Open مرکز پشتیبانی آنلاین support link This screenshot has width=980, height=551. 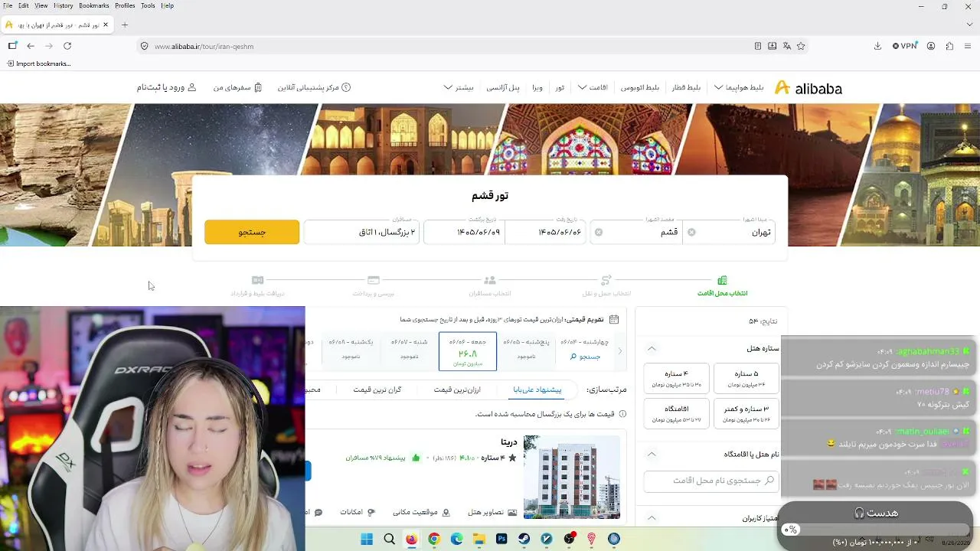click(314, 88)
